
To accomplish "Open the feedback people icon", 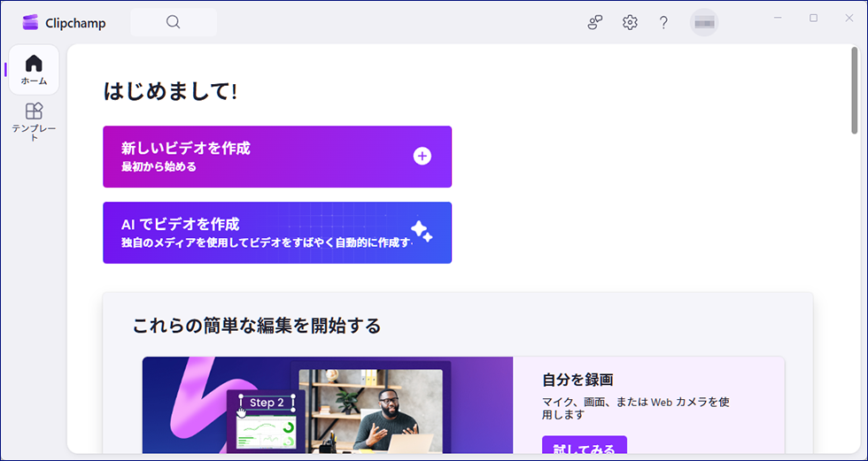I will [595, 23].
